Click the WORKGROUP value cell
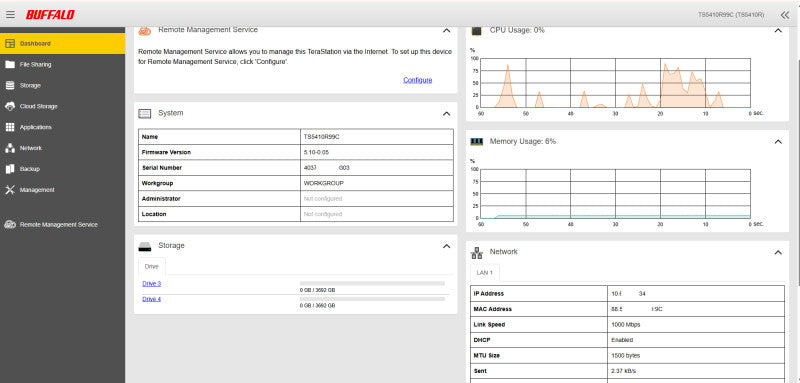This screenshot has width=800, height=383. coord(377,183)
